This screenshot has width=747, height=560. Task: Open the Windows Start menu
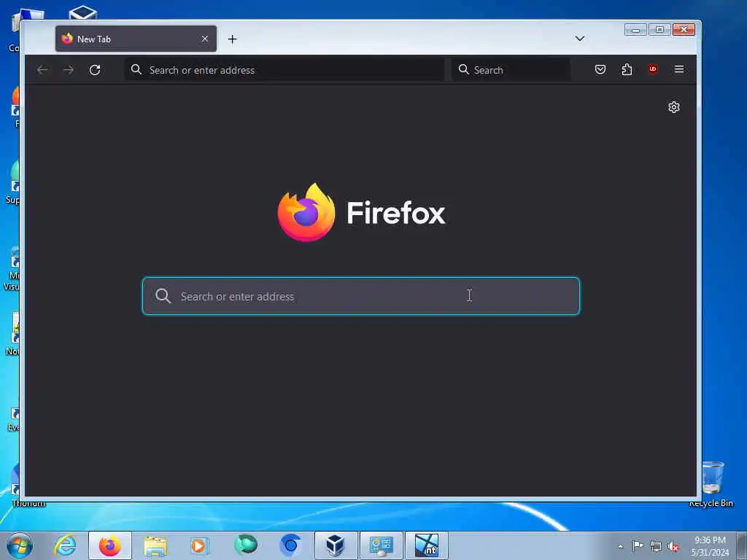tap(20, 545)
